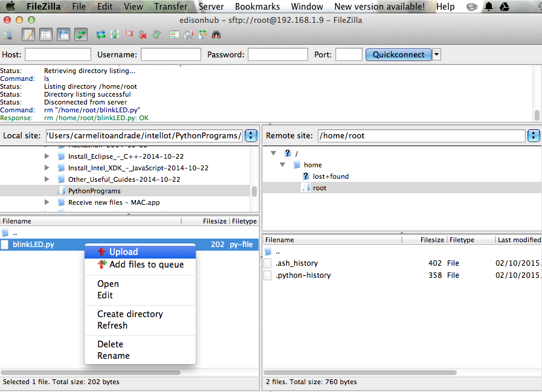Open the Help menu
542x392 pixels.
[x=445, y=7]
